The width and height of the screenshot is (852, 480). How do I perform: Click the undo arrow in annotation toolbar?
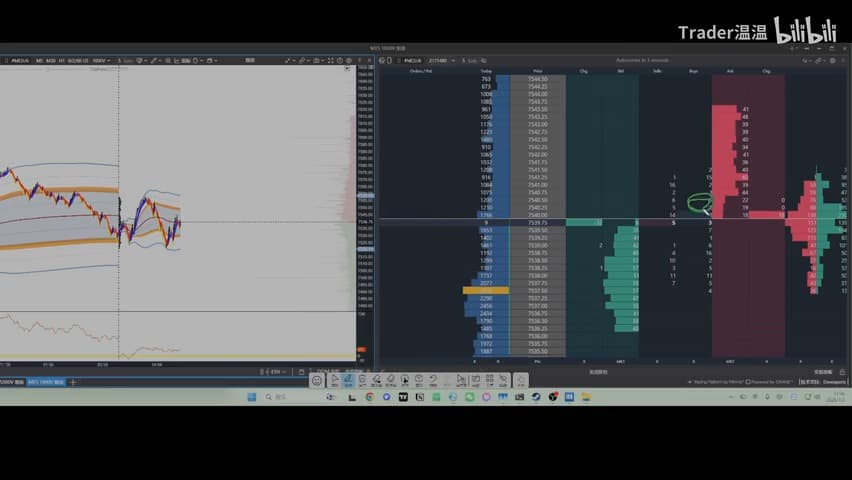(x=433, y=380)
